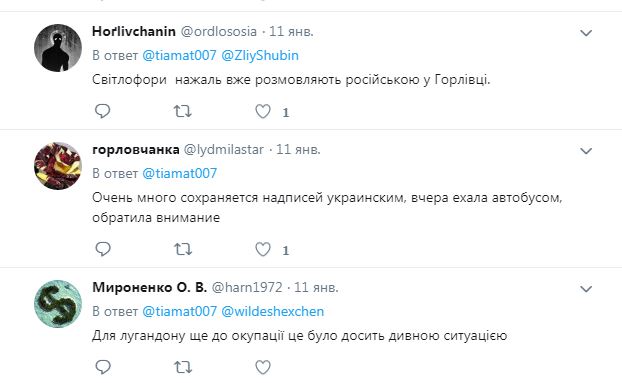622x383 pixels.
Task: Open горловчанка's profile name link
Action: pyautogui.click(x=136, y=150)
